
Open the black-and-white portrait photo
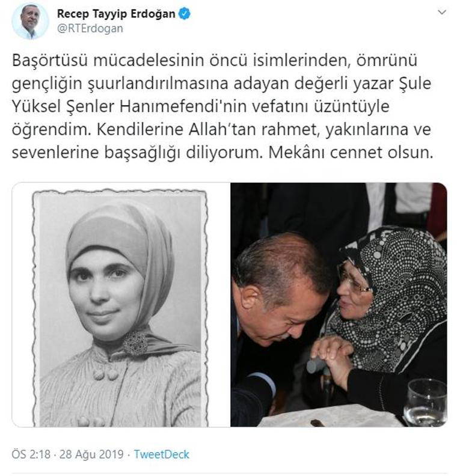[120, 305]
